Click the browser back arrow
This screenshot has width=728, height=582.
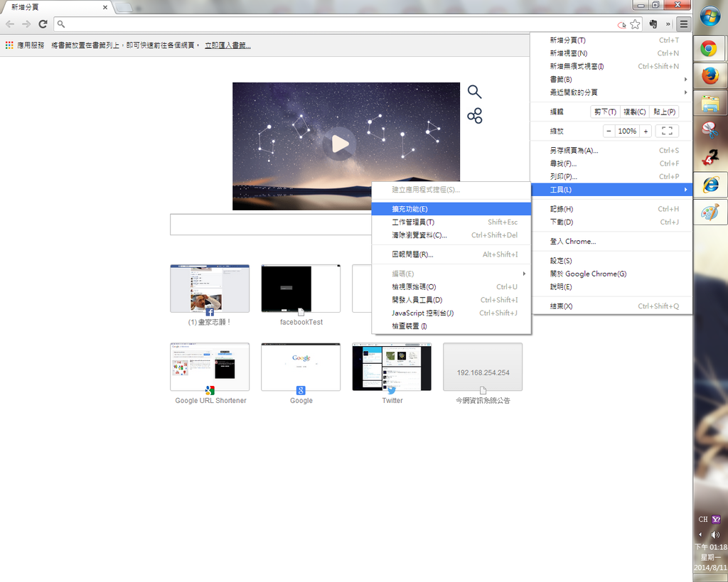coord(10,24)
